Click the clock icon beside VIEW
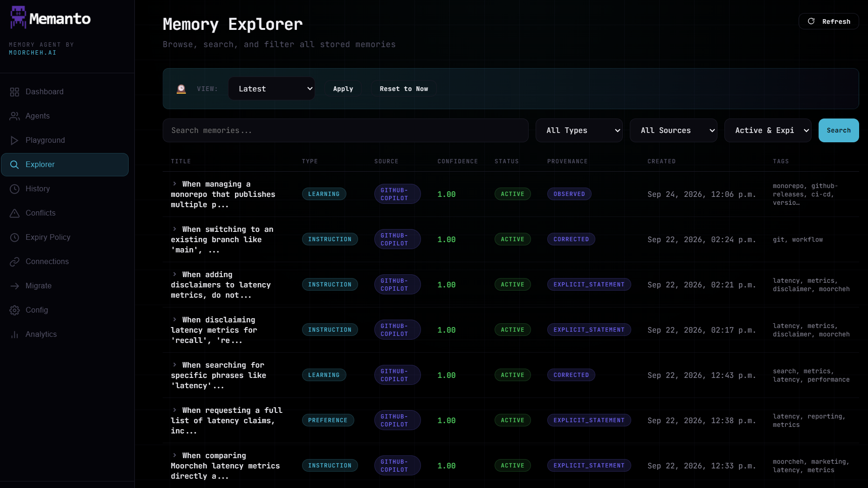 (x=181, y=89)
